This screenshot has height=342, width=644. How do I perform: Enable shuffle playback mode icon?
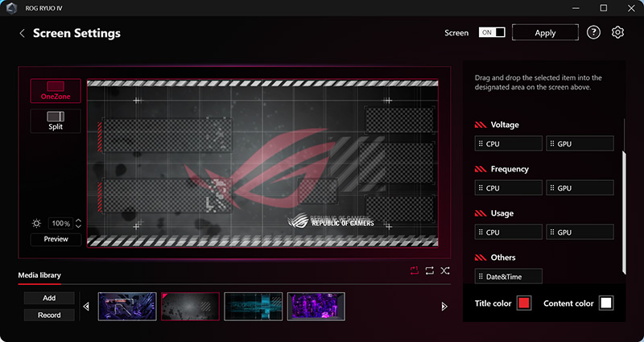[445, 270]
